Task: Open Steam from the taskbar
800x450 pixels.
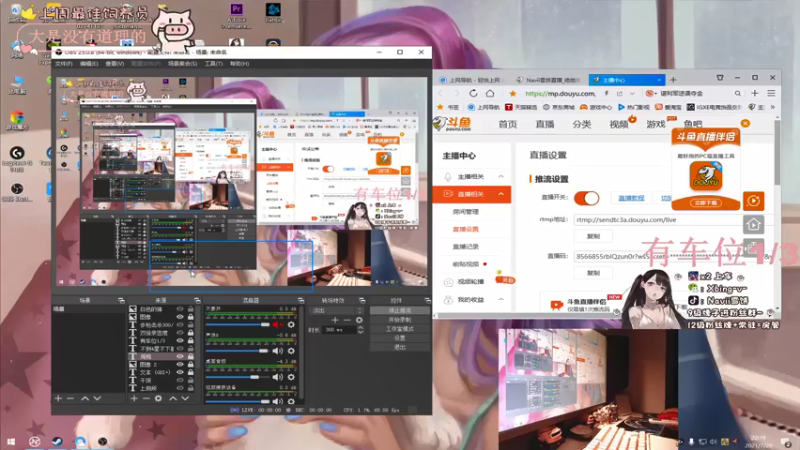Action: [x=57, y=441]
